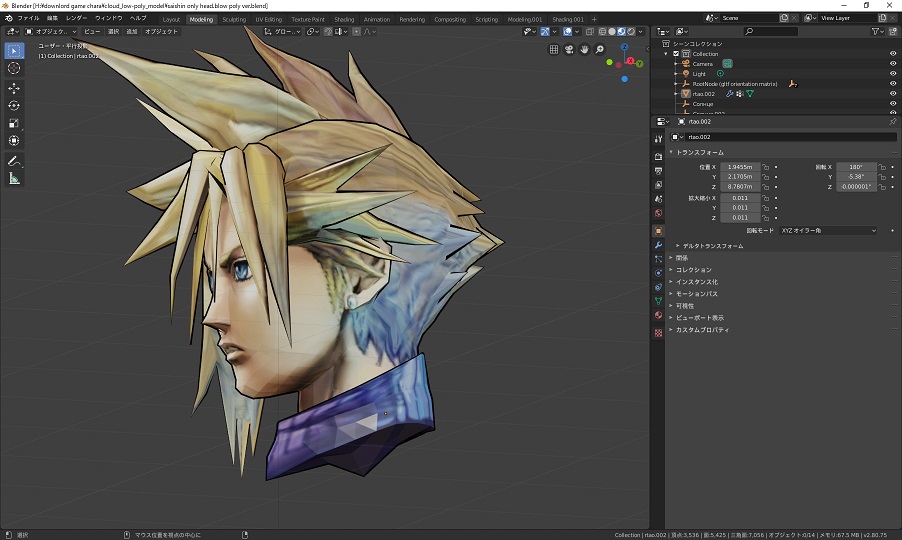Switch to wireframe viewport shading
This screenshot has width=902, height=540.
(602, 32)
